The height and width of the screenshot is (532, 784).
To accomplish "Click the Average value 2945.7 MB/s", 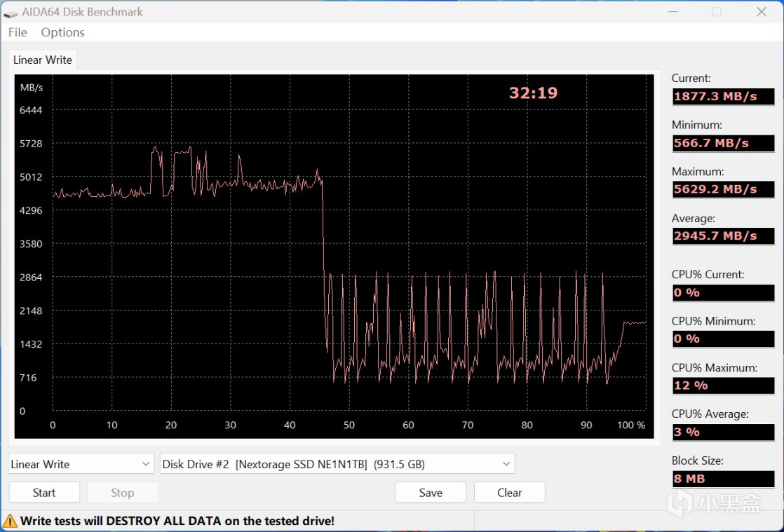I will [724, 236].
